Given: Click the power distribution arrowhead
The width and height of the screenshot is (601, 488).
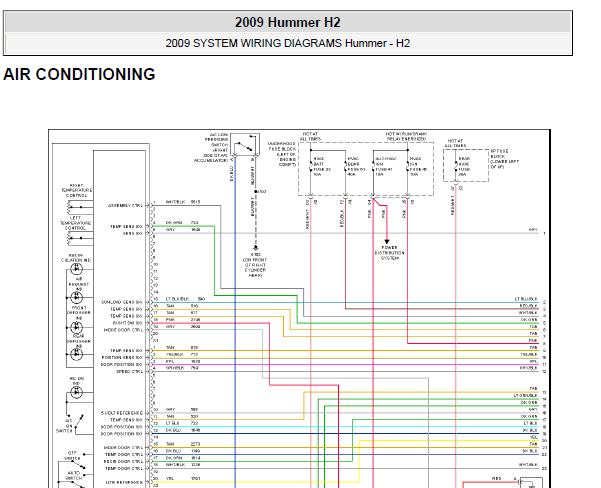Looking at the screenshot, I should 387,242.
